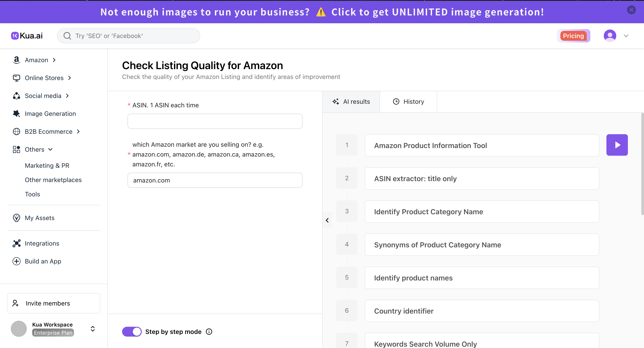
Task: Open the workspace switcher for Kua Workspace
Action: pos(93,329)
